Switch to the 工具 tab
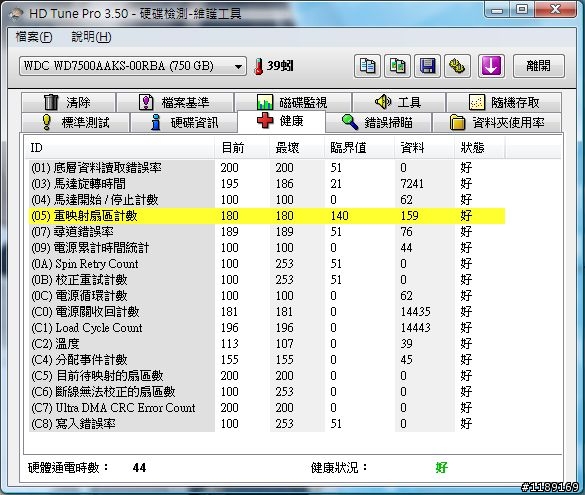This screenshot has height=495, width=585. (398, 102)
